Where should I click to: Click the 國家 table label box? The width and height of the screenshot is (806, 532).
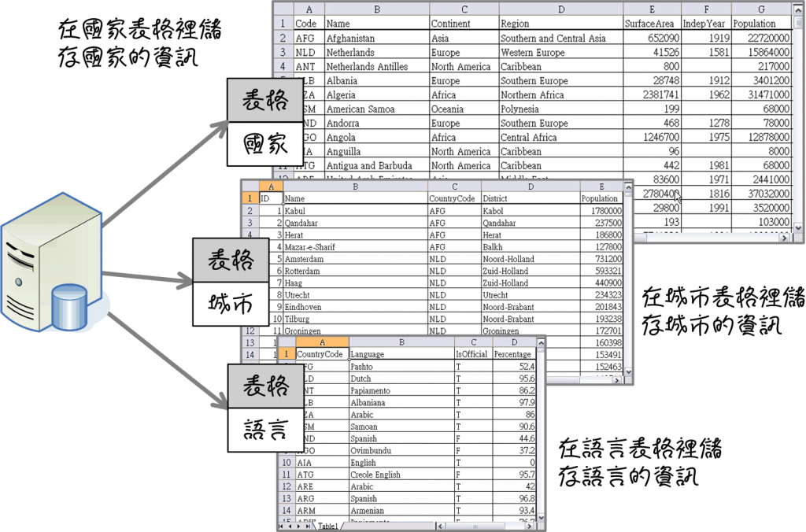(x=265, y=146)
